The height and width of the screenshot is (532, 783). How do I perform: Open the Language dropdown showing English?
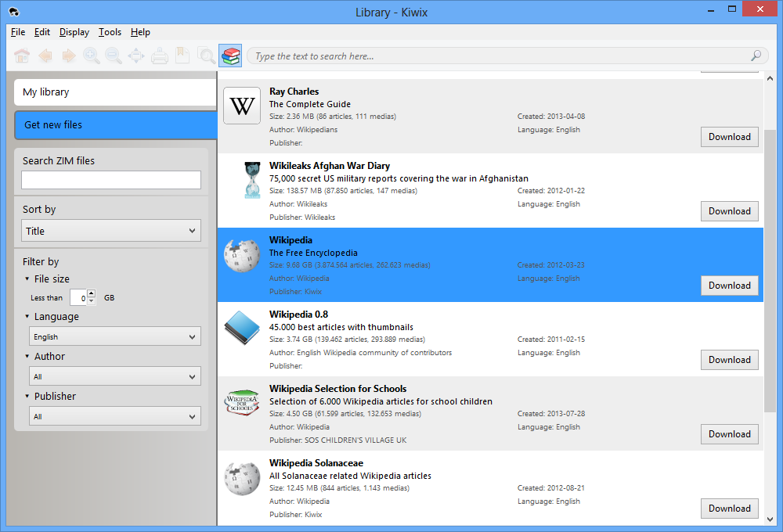click(x=115, y=336)
